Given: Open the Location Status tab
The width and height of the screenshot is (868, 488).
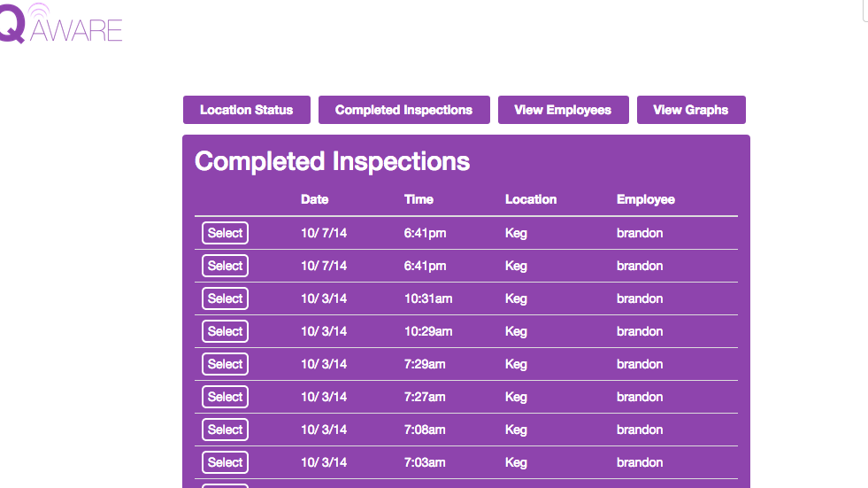Looking at the screenshot, I should [x=246, y=110].
